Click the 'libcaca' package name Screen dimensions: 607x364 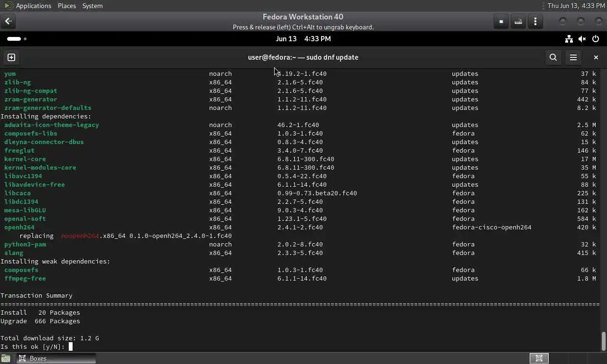[x=18, y=193]
